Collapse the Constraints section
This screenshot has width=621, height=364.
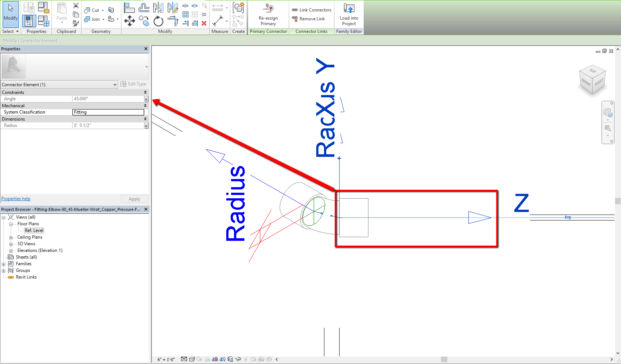(x=145, y=92)
